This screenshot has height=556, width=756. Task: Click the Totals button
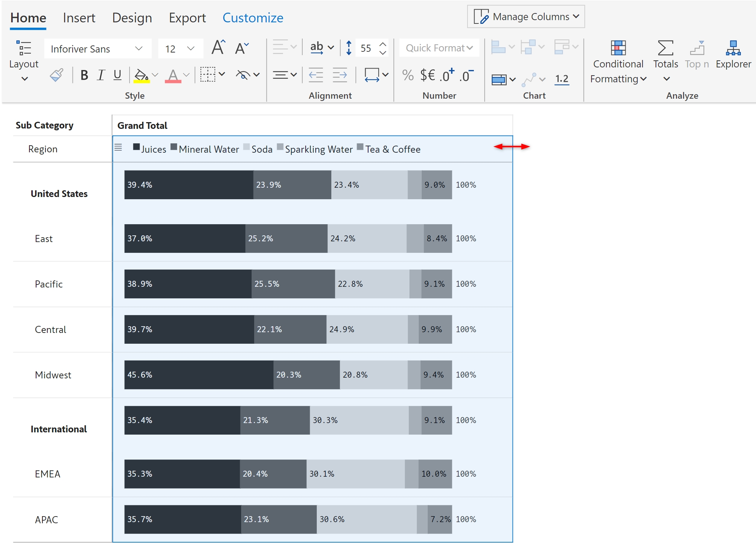tap(665, 54)
